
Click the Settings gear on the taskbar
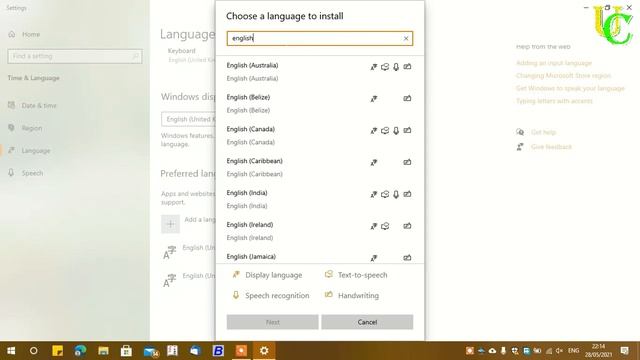click(x=264, y=351)
